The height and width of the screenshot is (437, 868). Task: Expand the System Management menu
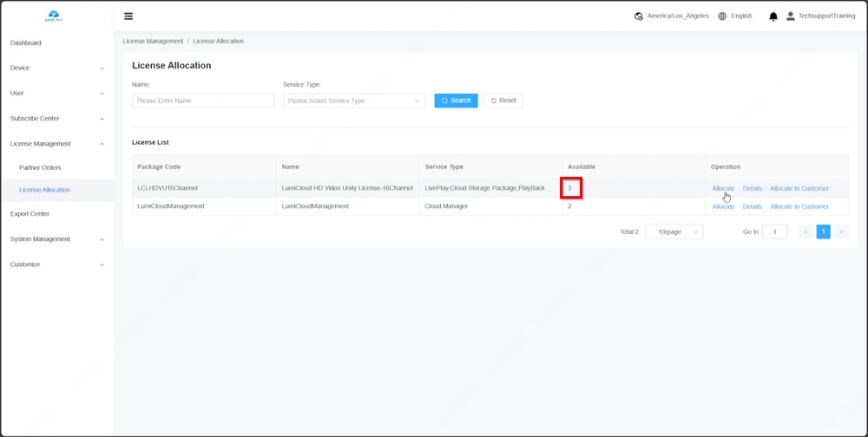tap(56, 239)
